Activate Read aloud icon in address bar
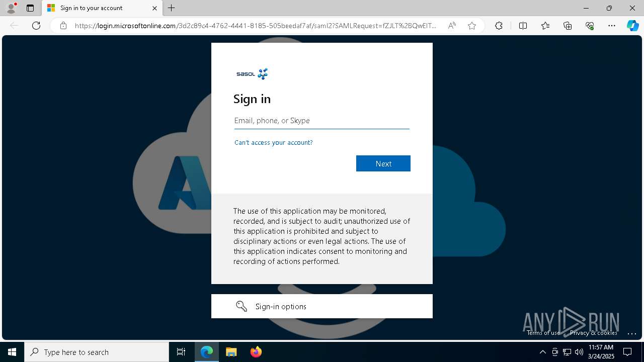644x362 pixels. (x=452, y=26)
